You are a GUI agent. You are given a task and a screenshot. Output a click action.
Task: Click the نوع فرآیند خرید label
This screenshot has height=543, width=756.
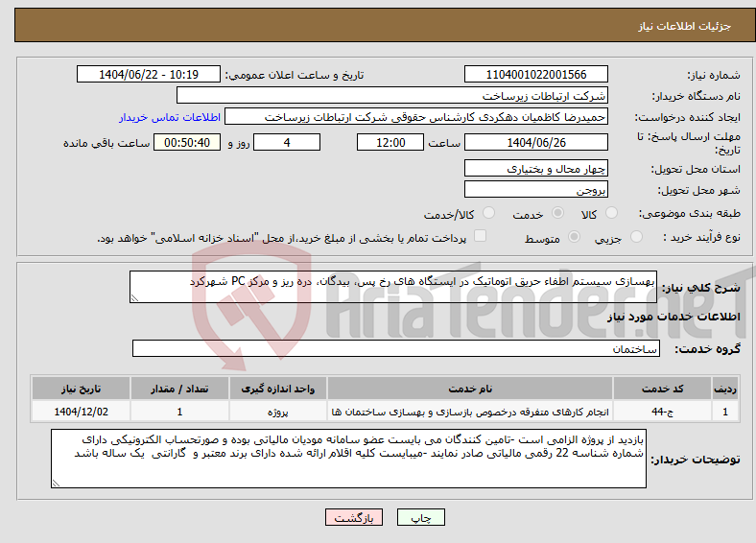701,237
